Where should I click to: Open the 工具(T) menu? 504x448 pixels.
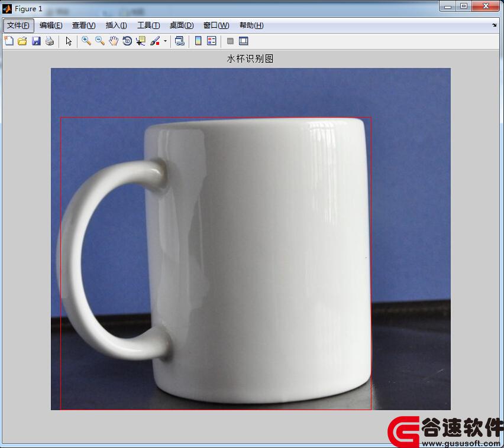coord(148,25)
